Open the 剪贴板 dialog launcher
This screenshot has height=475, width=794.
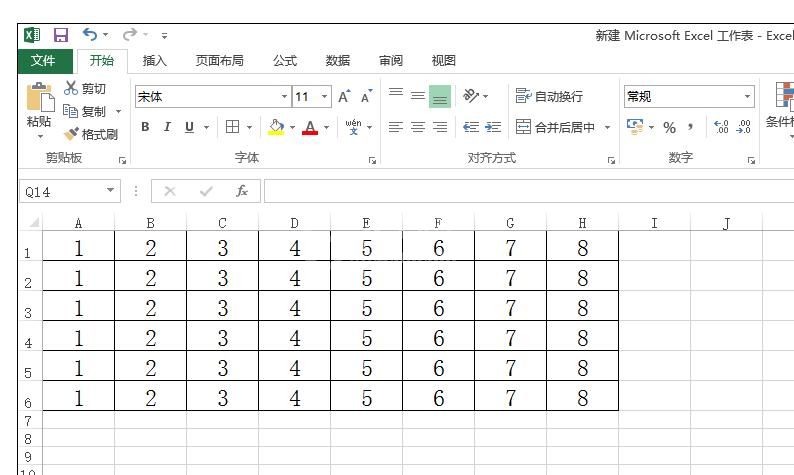click(x=122, y=161)
